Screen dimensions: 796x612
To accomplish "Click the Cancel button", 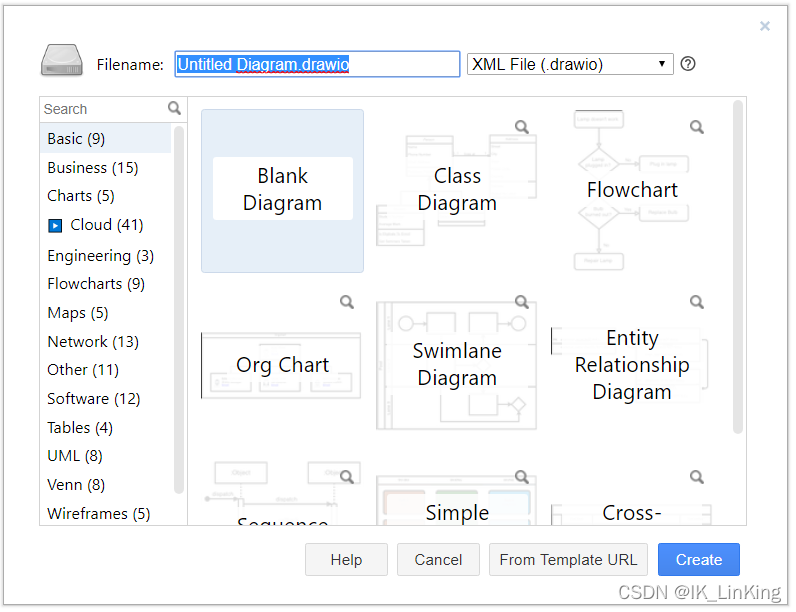I will coord(438,559).
